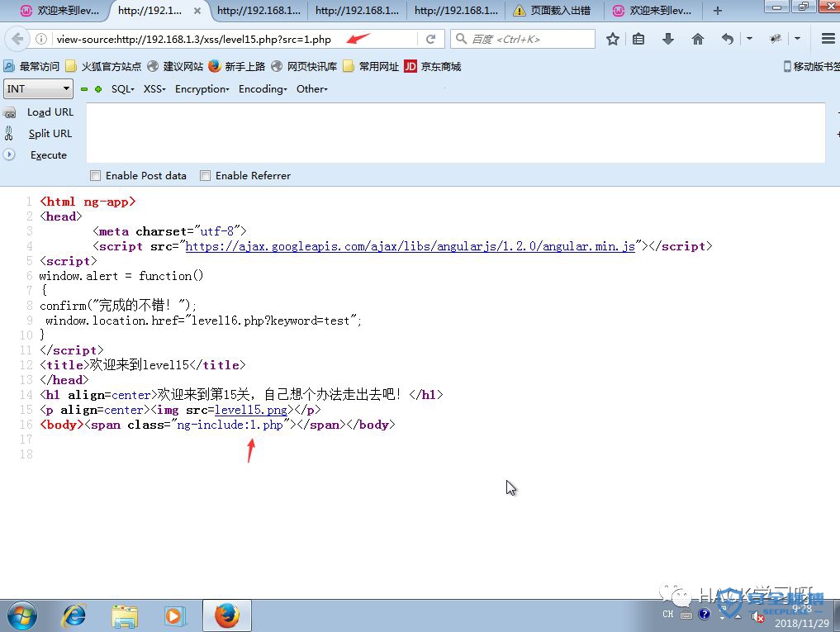
Task: Click the HackBar green plus icon
Action: coord(98,89)
